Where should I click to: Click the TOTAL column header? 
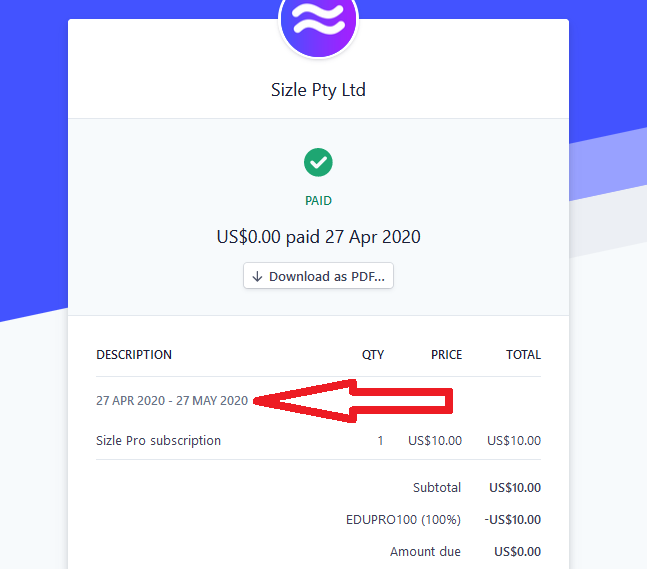pos(523,355)
